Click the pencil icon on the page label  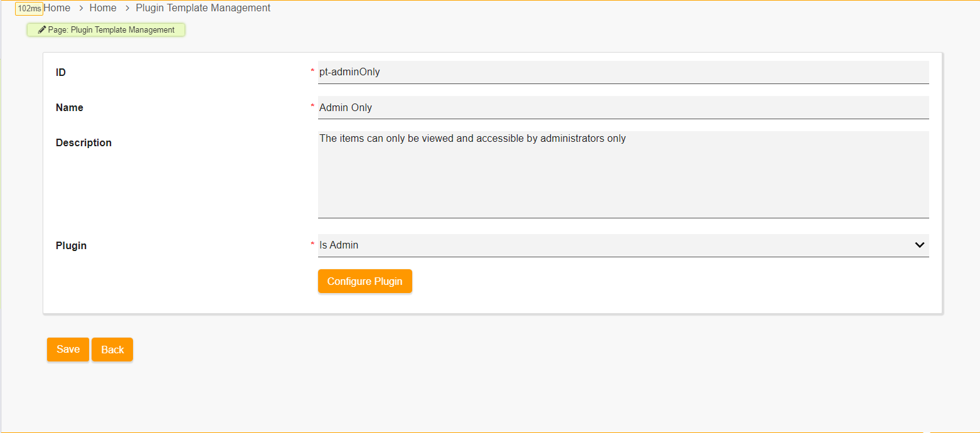tap(42, 30)
